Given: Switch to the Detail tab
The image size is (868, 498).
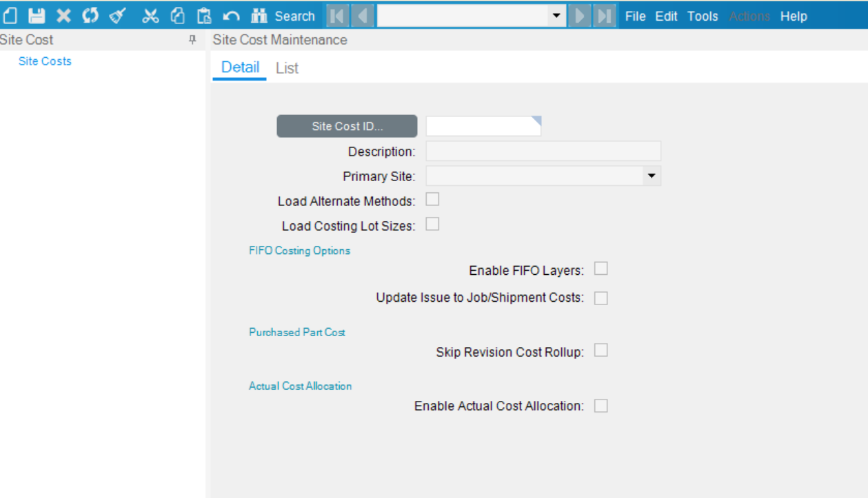Looking at the screenshot, I should pyautogui.click(x=240, y=68).
